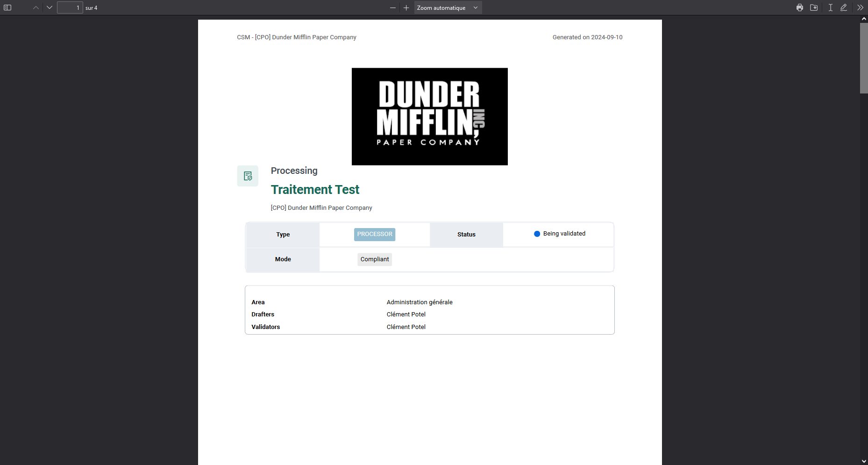Zoom out with the minus icon

coord(393,7)
